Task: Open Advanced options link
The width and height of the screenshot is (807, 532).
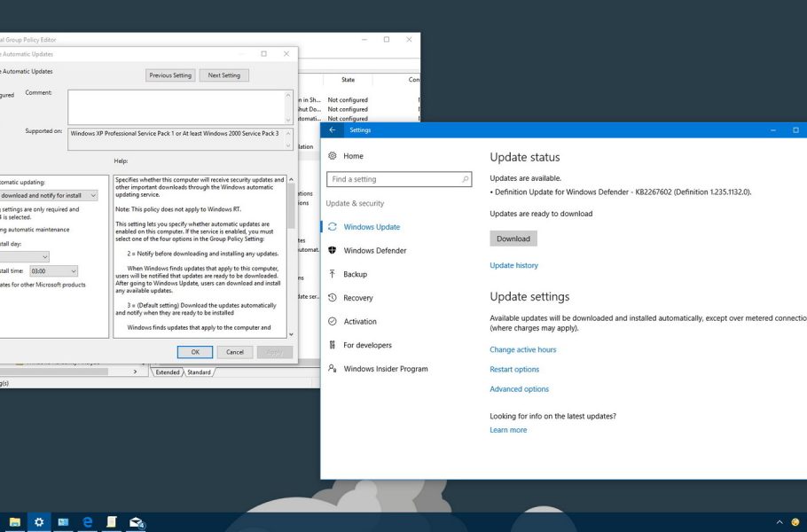Action: pyautogui.click(x=519, y=389)
